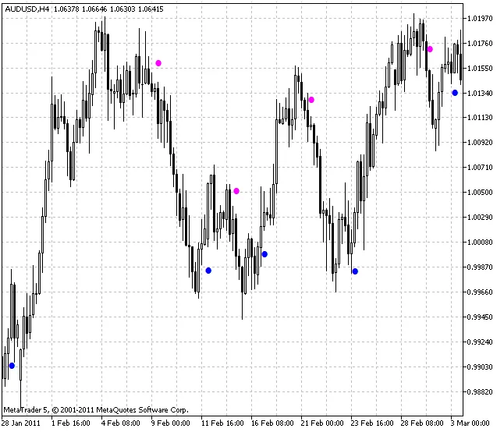Click the blue dot at the 1.01340 level

[x=455, y=93]
